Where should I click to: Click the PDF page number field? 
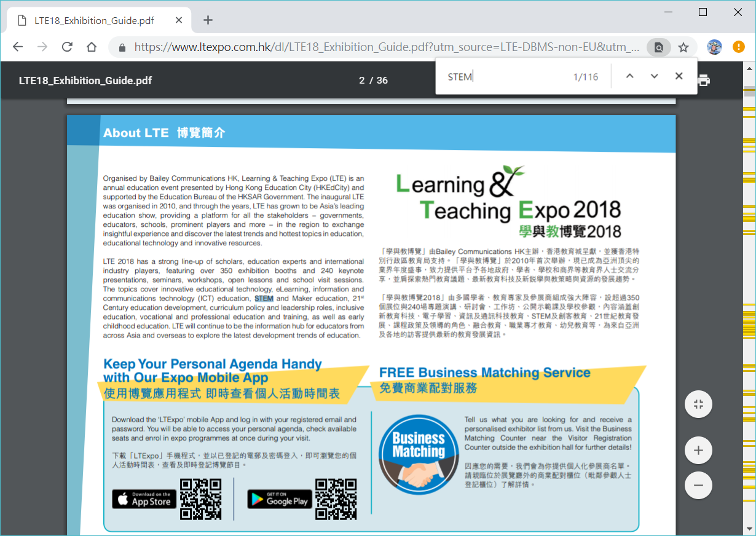pyautogui.click(x=362, y=81)
